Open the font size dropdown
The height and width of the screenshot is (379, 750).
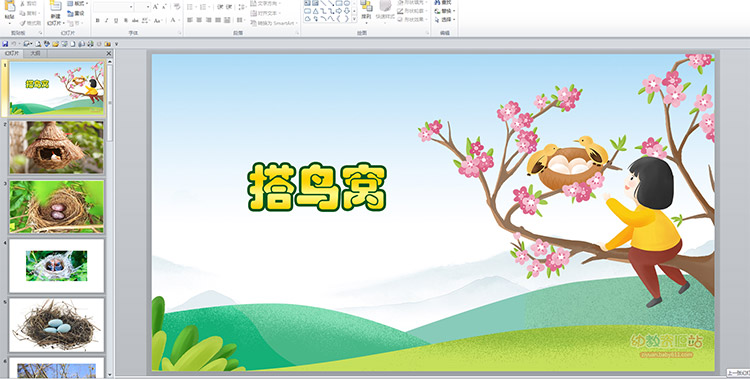point(143,7)
